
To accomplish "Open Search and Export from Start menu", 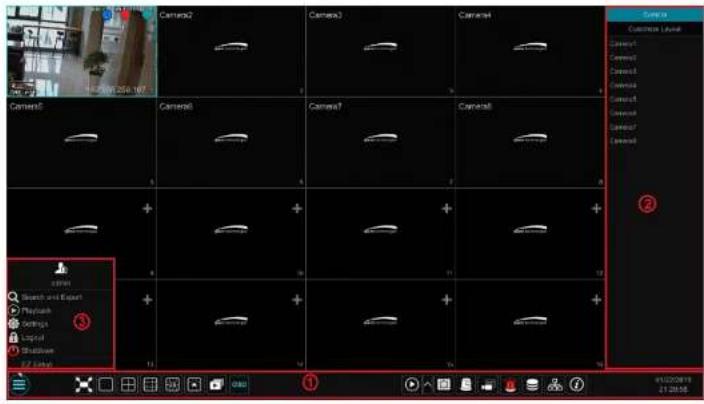I will pyautogui.click(x=52, y=297).
